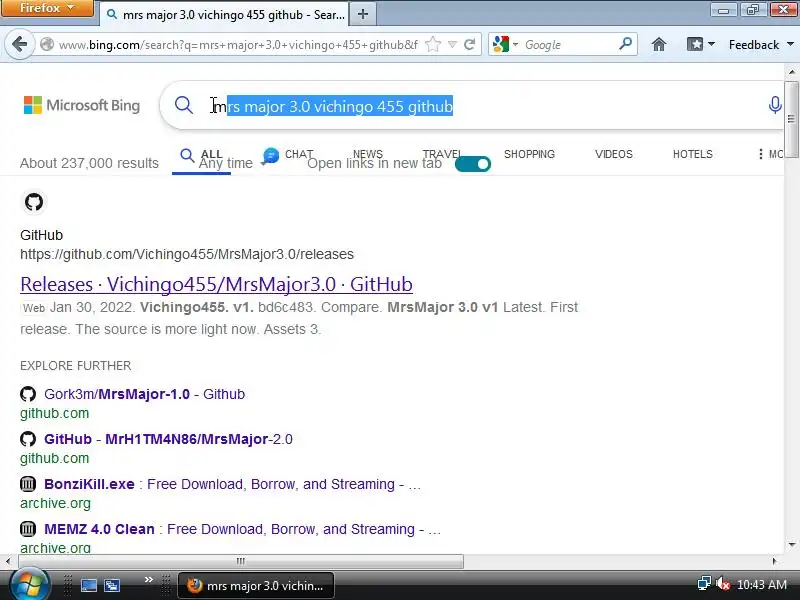Click the Microsoft Bing logo
Image resolution: width=800 pixels, height=600 pixels.
point(82,105)
